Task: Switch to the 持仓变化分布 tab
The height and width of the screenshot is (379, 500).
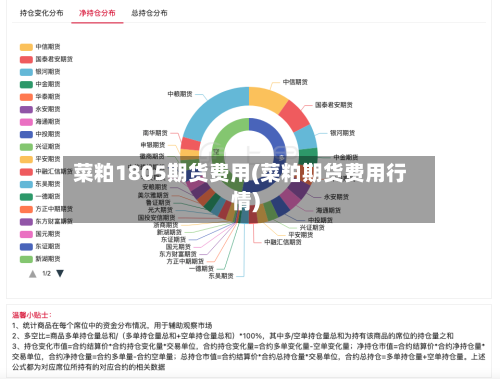Action: [x=42, y=13]
